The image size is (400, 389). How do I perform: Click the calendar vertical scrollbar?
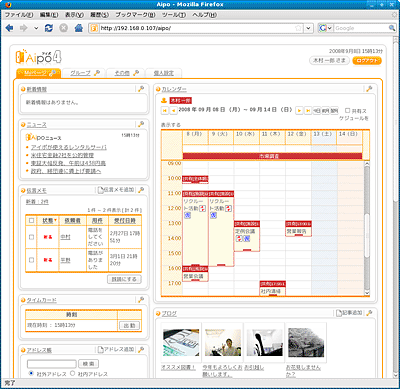(x=367, y=228)
